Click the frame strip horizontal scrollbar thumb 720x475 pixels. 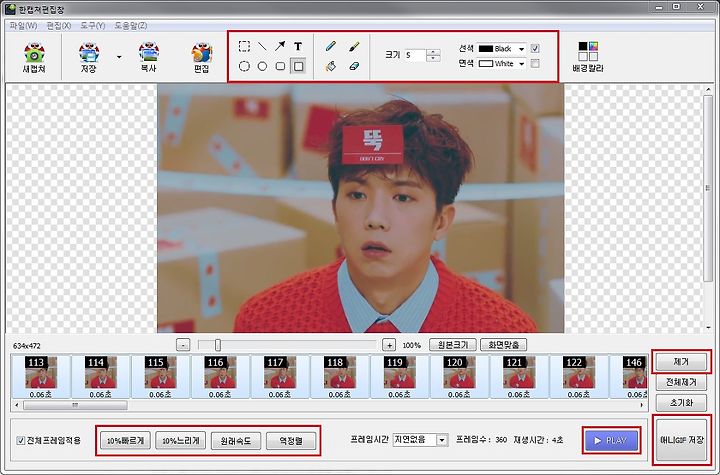[75, 405]
